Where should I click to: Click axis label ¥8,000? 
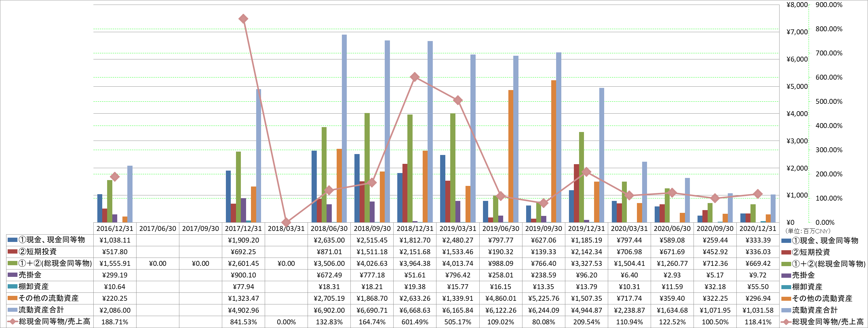(x=797, y=5)
